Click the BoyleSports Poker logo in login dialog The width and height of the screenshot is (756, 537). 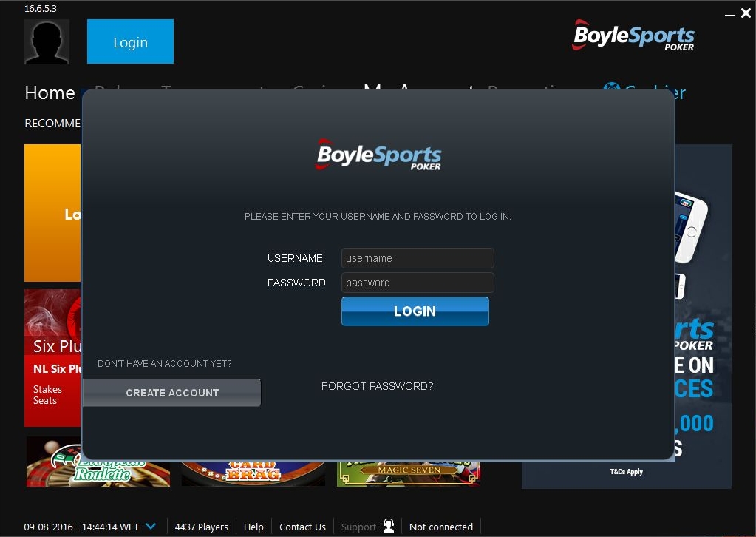pyautogui.click(x=378, y=155)
